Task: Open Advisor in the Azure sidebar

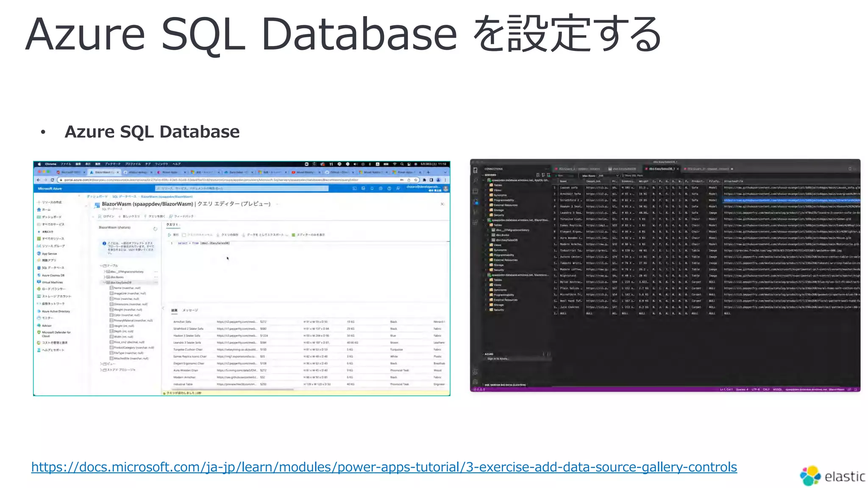Action: tap(45, 325)
